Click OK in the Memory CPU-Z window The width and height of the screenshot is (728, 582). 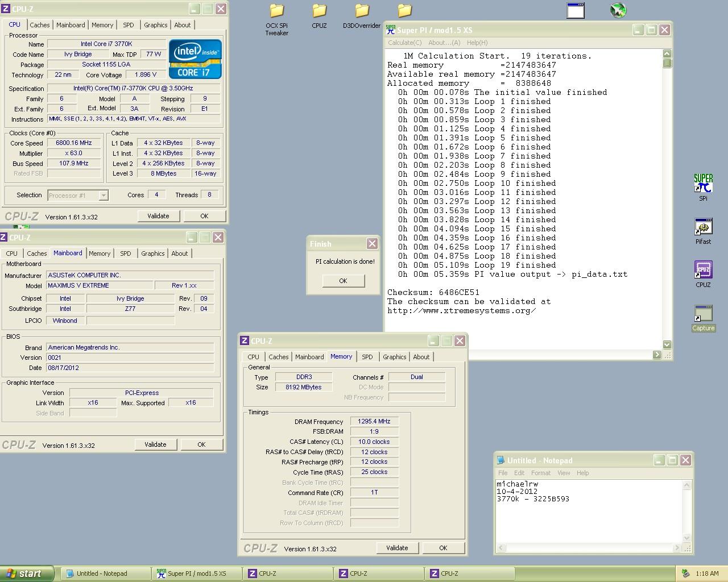pos(443,548)
